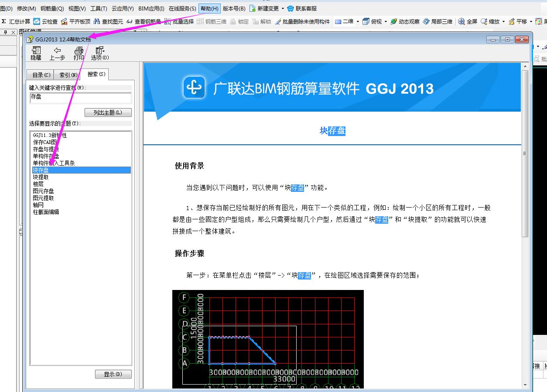Select topic 楼层
The height and width of the screenshot is (392, 547).
(x=38, y=184)
